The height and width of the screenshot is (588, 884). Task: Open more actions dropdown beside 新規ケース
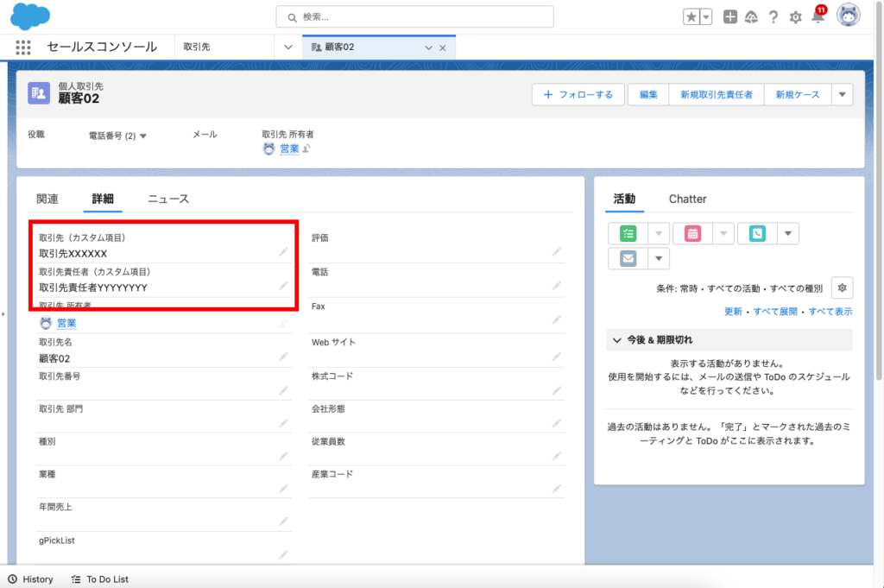[x=842, y=95]
